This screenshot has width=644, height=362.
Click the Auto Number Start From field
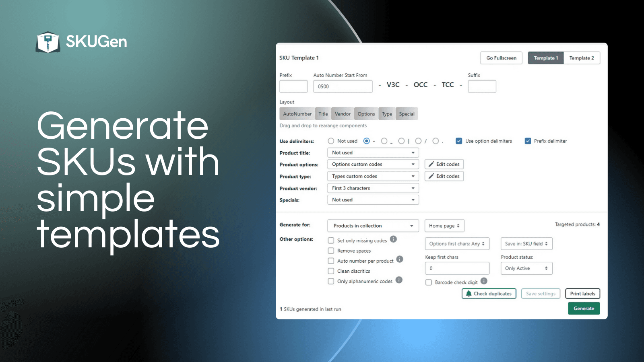(343, 86)
